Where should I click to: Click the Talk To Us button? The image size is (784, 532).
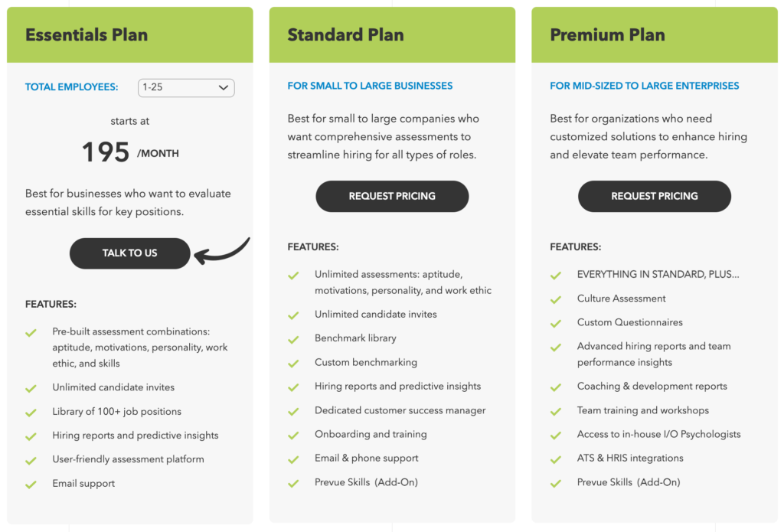pyautogui.click(x=129, y=253)
